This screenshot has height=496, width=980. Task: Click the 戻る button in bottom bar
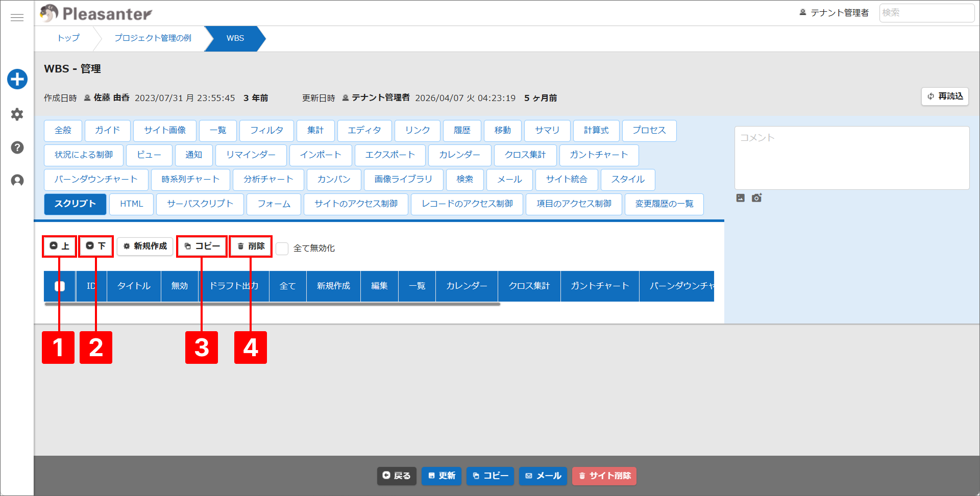397,476
